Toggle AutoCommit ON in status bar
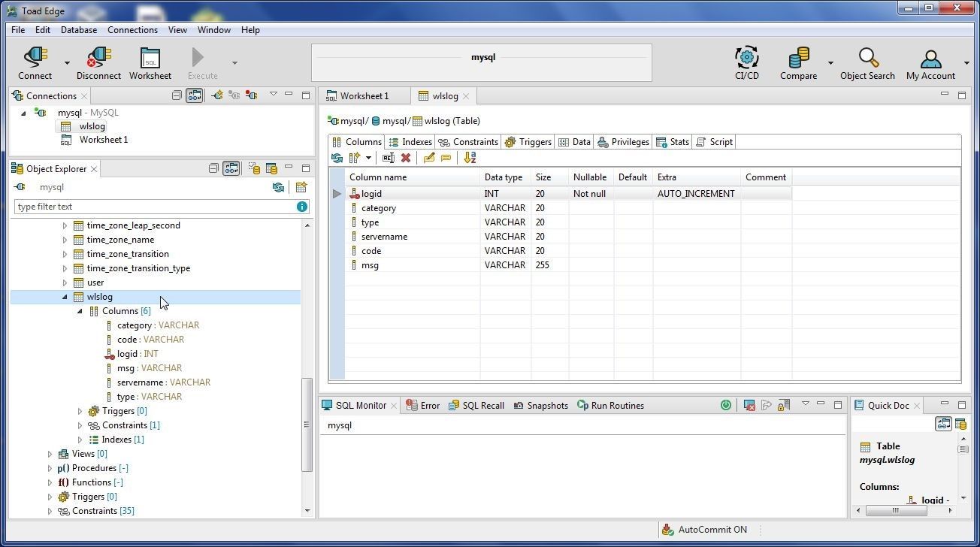The width and height of the screenshot is (980, 547). (x=704, y=530)
